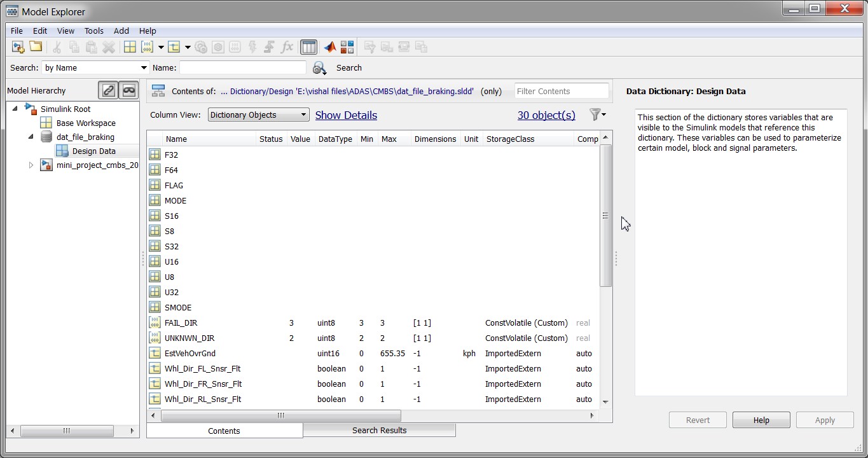
Task: Select the U32 row name
Action: (172, 292)
